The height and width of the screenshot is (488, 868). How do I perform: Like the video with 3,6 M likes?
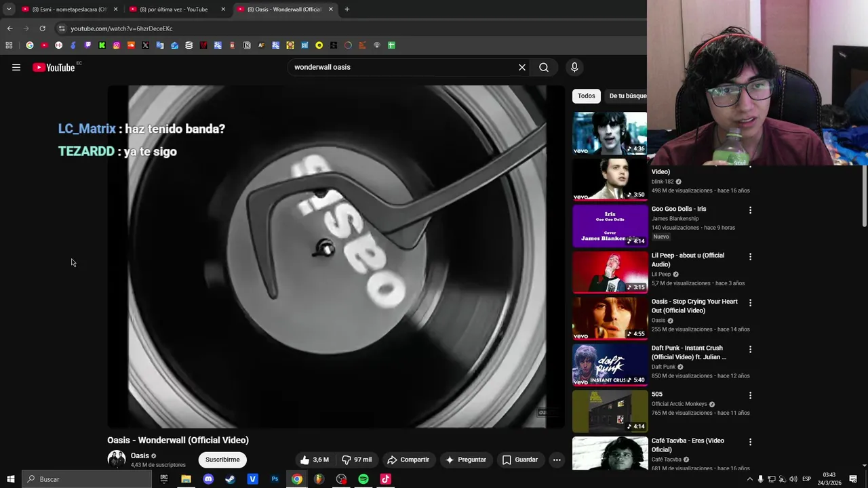[315, 460]
